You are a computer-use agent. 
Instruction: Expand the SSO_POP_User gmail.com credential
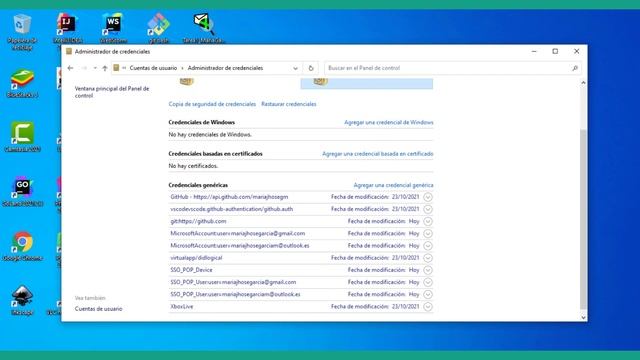click(x=428, y=282)
